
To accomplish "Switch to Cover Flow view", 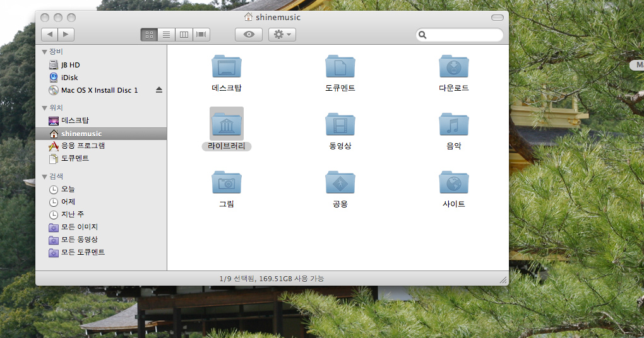I will tap(202, 35).
